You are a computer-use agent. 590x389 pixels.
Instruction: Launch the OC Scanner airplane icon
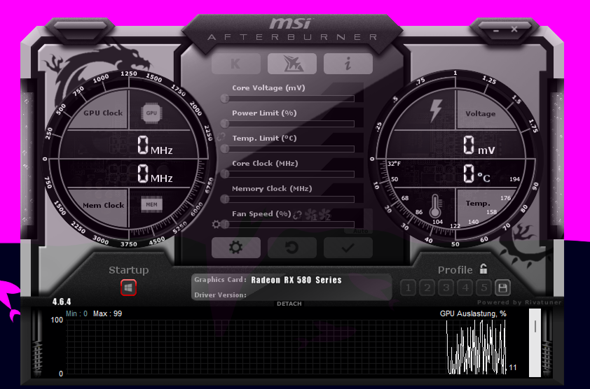click(x=292, y=64)
